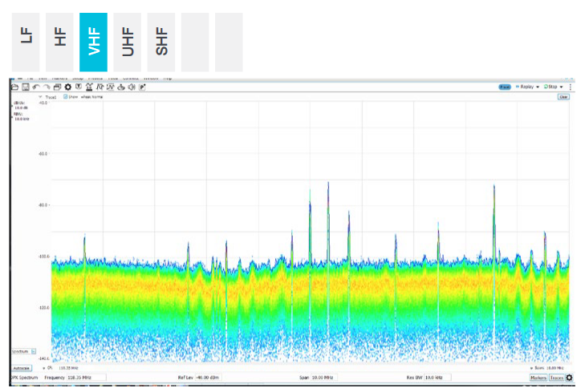The width and height of the screenshot is (585, 392).
Task: Open the settings gear in top toolbar
Action: coord(67,87)
